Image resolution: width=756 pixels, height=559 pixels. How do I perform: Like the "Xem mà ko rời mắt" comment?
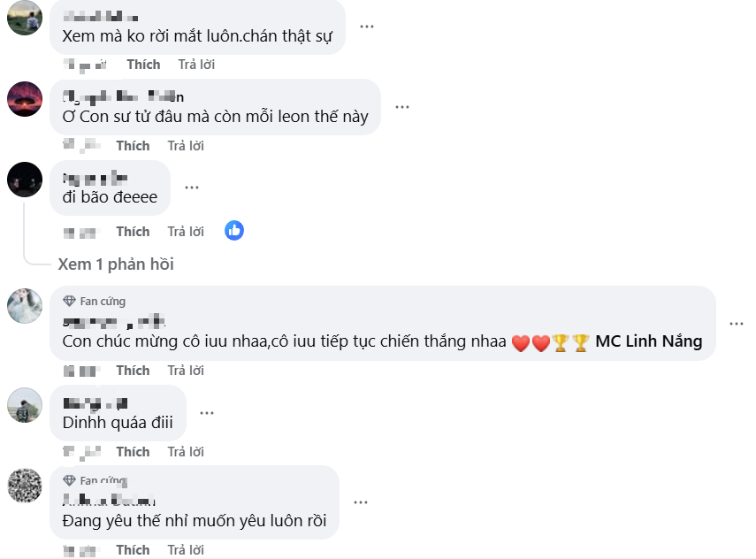pos(143,65)
